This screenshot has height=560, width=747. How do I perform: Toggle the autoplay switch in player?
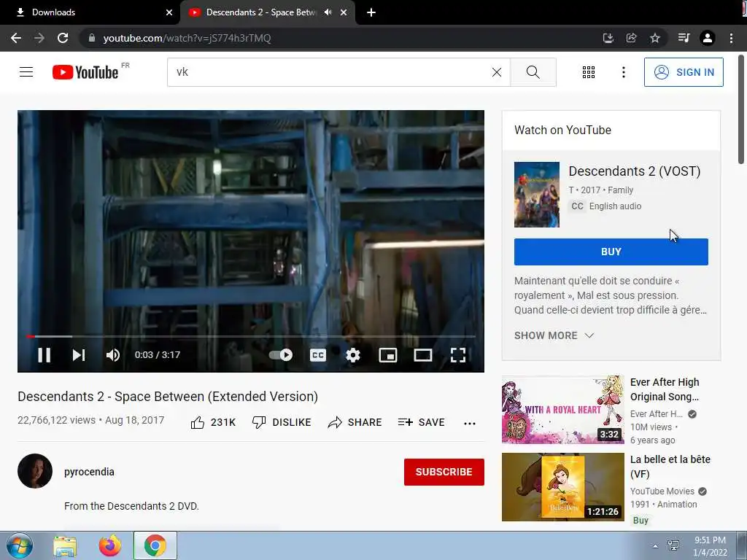coord(281,355)
